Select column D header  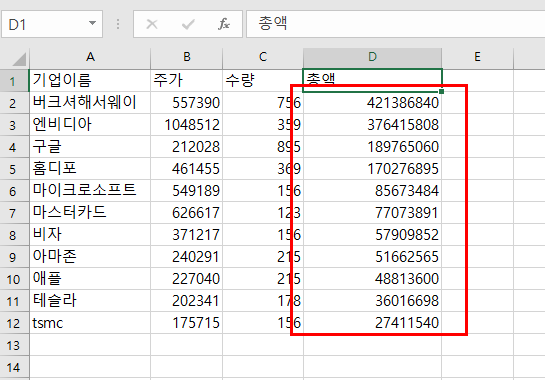[372, 57]
